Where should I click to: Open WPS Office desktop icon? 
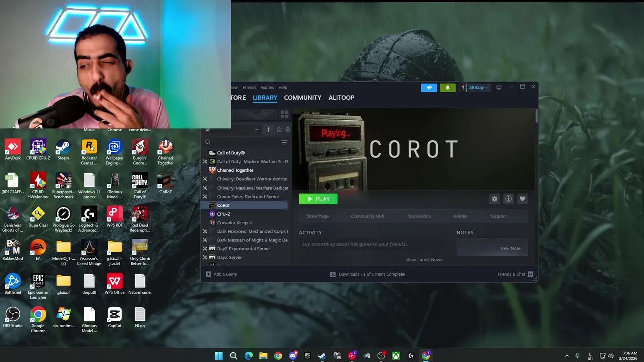click(114, 284)
